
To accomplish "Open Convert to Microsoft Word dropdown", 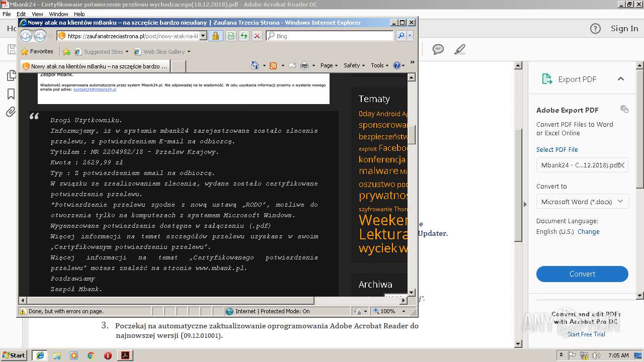I will [x=582, y=202].
